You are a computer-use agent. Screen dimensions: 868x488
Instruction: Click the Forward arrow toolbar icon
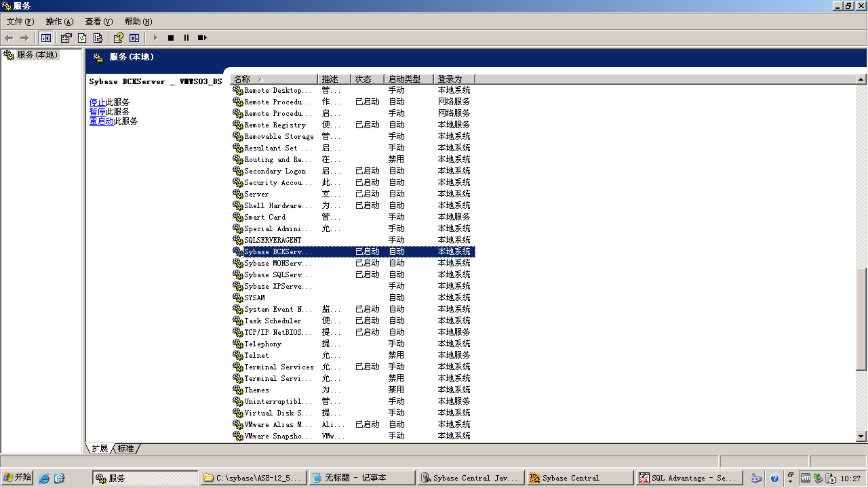click(x=24, y=38)
